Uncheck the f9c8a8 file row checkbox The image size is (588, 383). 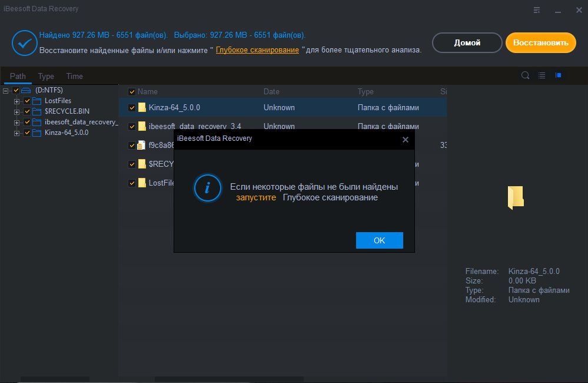pyautogui.click(x=132, y=146)
